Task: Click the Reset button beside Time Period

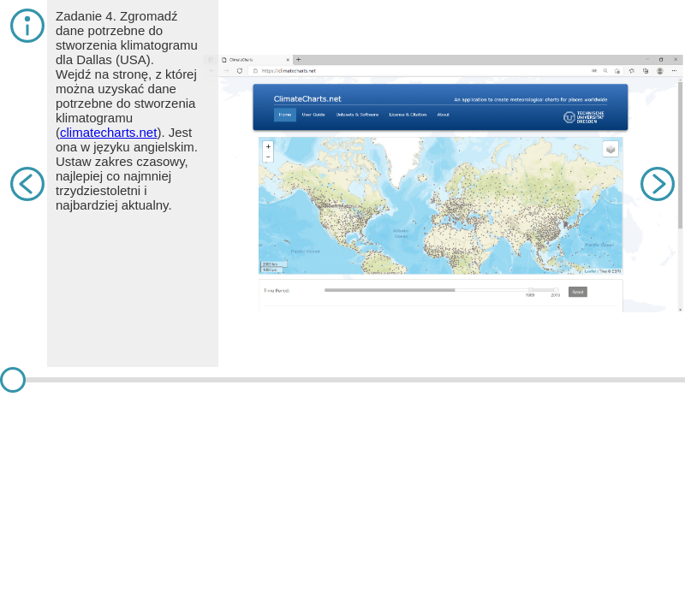Action: pyautogui.click(x=577, y=292)
